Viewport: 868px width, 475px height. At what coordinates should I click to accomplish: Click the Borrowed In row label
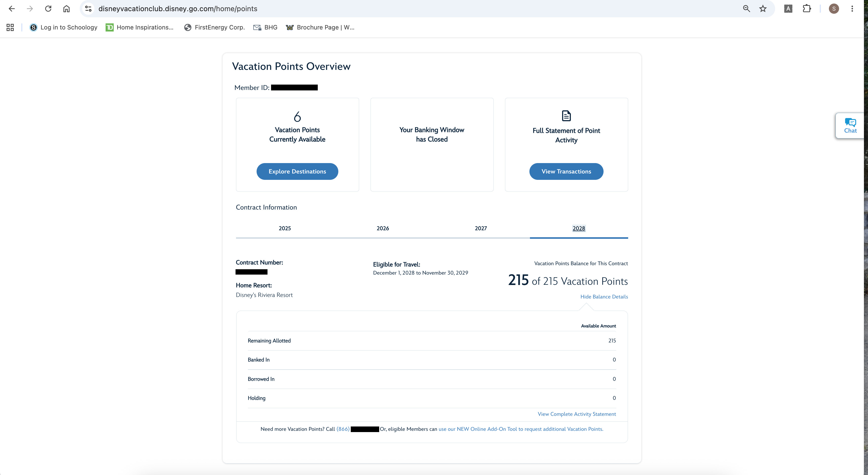coord(261,379)
